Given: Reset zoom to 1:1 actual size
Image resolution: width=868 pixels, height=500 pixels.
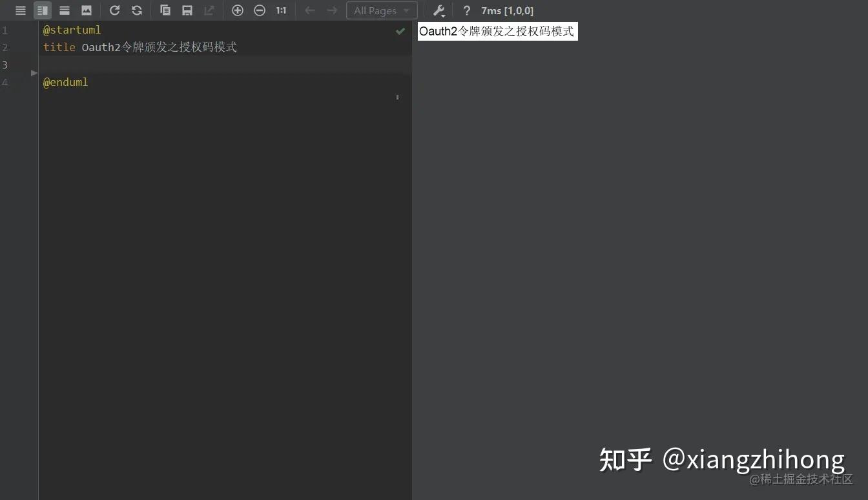Looking at the screenshot, I should point(281,10).
